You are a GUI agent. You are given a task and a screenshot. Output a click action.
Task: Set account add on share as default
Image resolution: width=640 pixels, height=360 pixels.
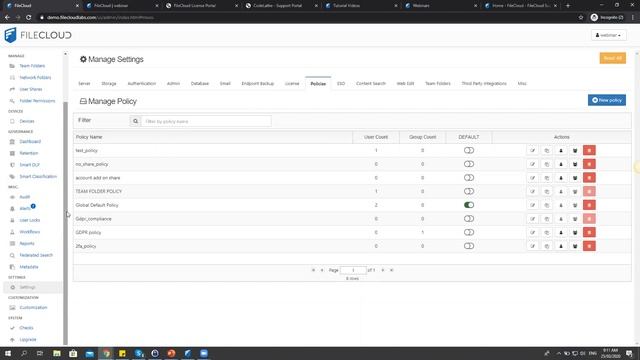[x=469, y=178]
